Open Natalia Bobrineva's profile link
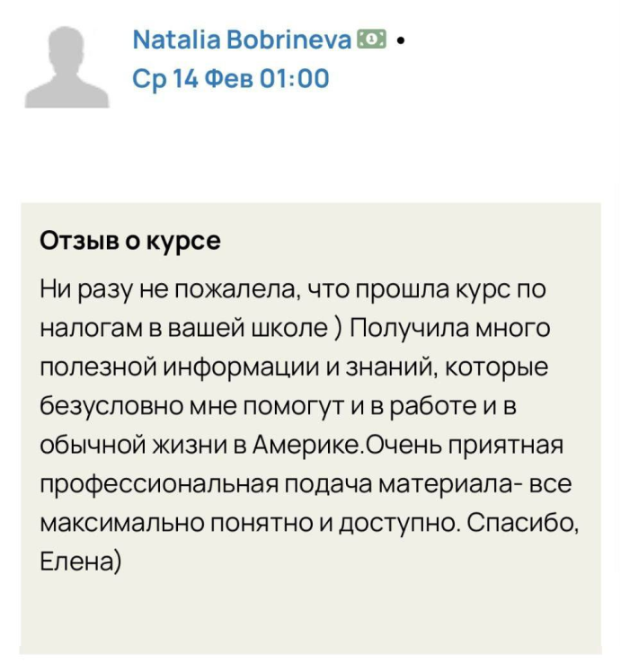The image size is (621, 672). pyautogui.click(x=242, y=40)
